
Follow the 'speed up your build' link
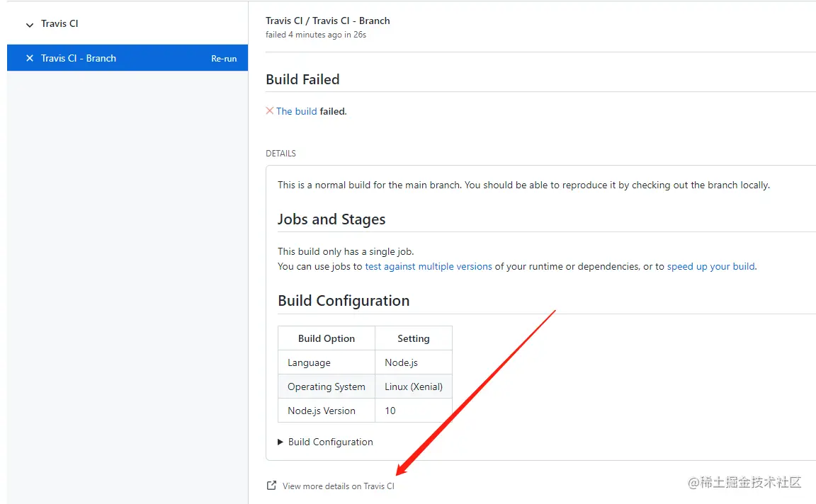point(711,266)
